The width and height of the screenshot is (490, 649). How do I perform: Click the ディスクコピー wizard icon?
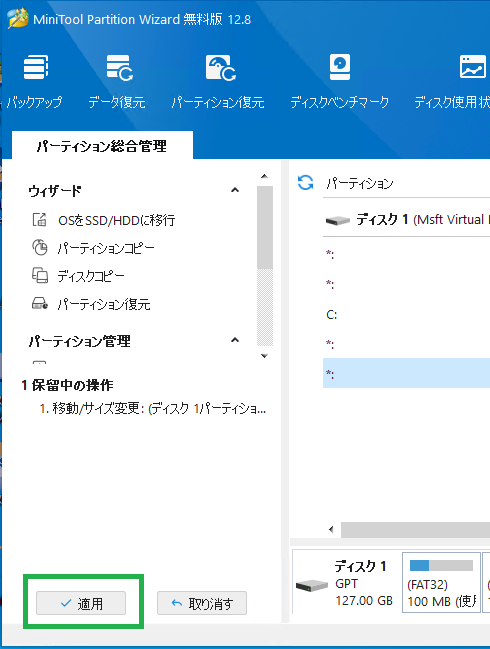(x=40, y=275)
